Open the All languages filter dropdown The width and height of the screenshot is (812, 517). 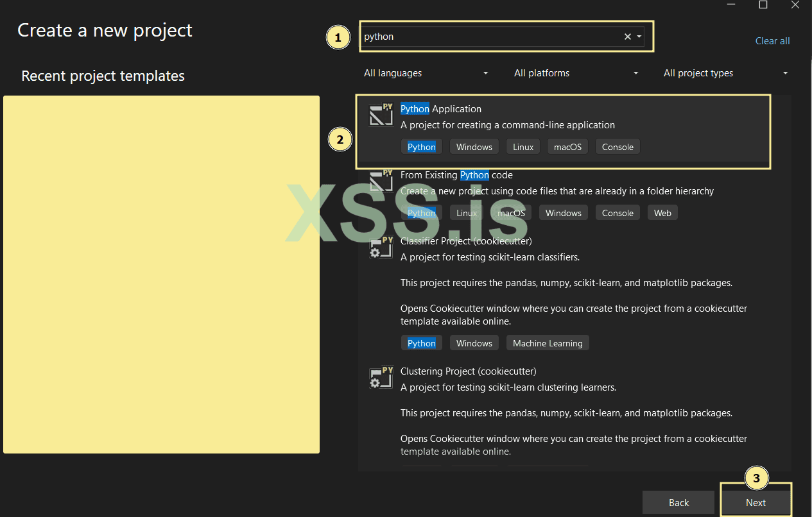pyautogui.click(x=426, y=73)
